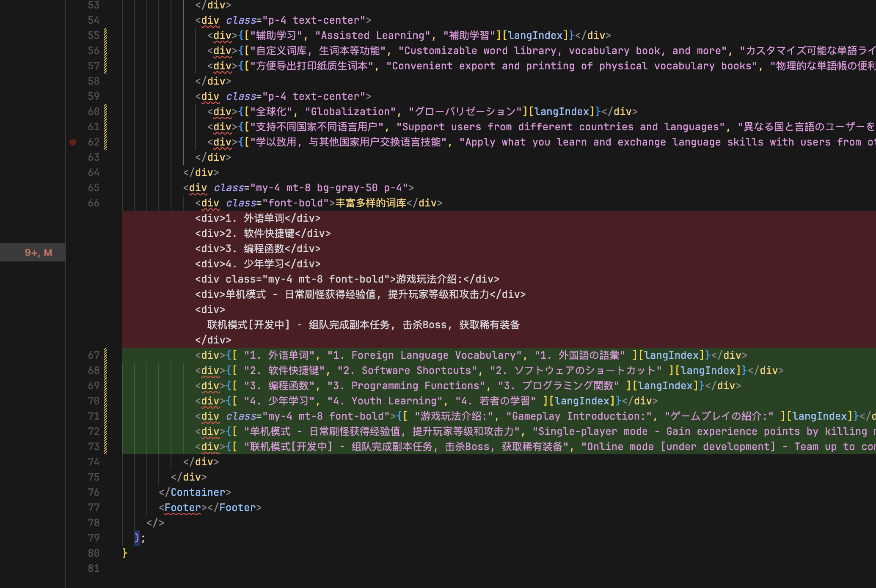
Task: Fold the div block starting line 59
Action: click(x=113, y=96)
